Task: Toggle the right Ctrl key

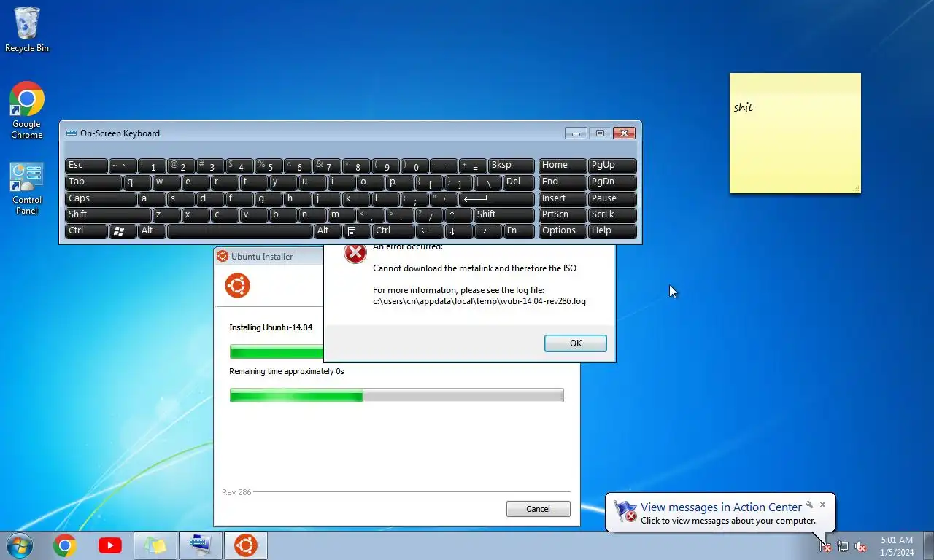Action: coord(393,231)
